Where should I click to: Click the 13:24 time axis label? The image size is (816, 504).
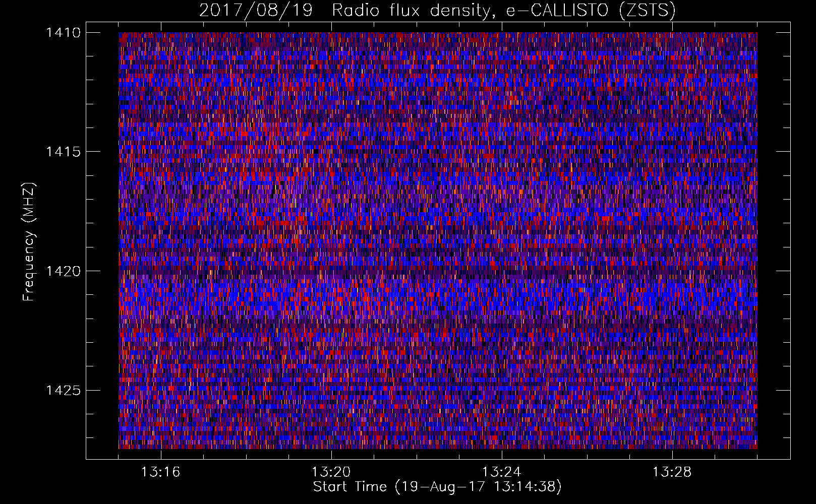(501, 472)
